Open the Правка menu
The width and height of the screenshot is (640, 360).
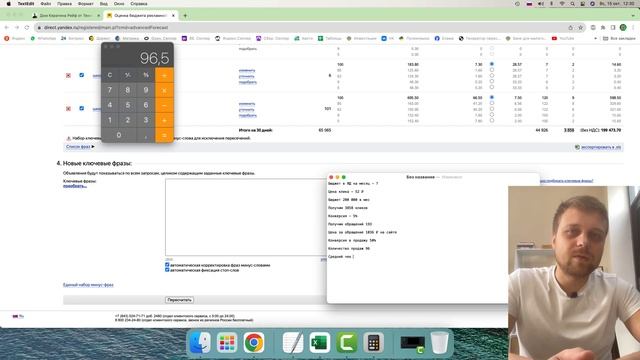(x=64, y=4)
